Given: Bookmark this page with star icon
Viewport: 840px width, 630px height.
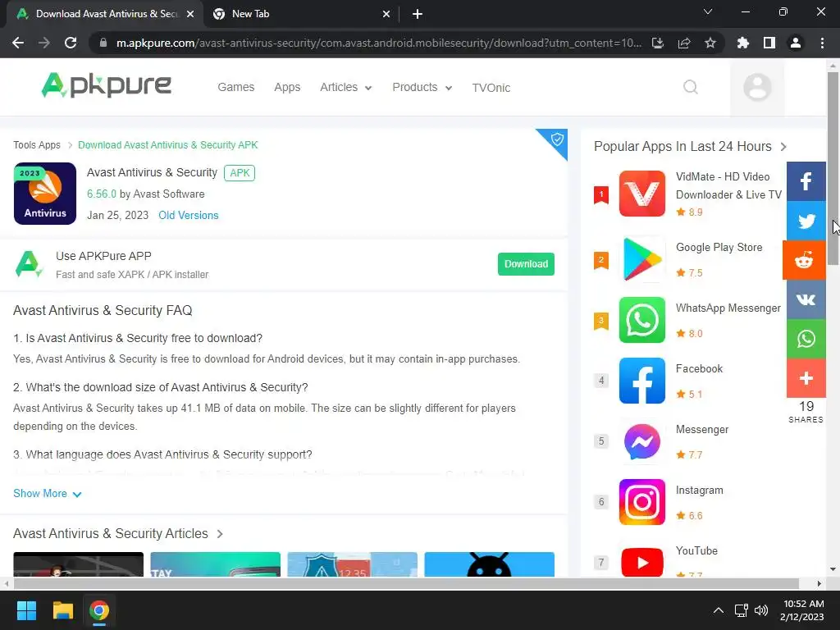Looking at the screenshot, I should click(x=710, y=43).
